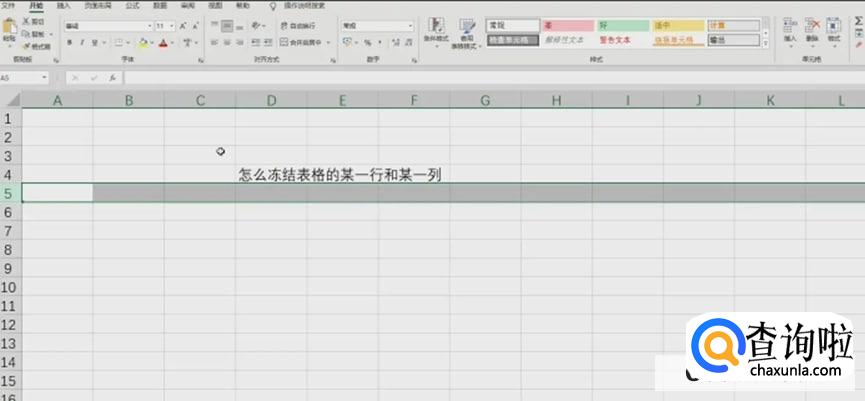Select the Format Painter brush

click(26, 46)
